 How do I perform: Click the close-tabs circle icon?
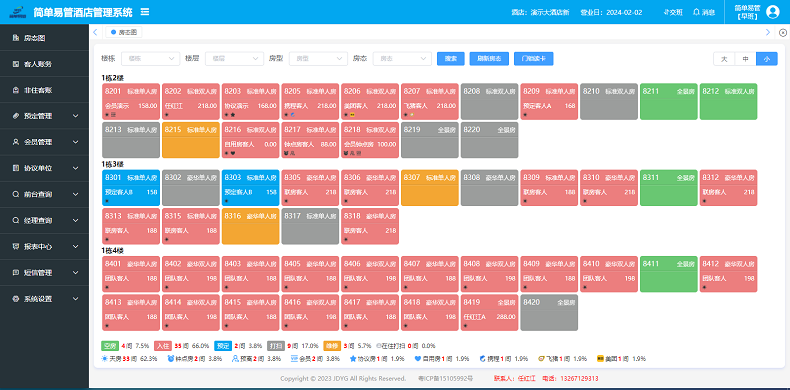pos(782,33)
